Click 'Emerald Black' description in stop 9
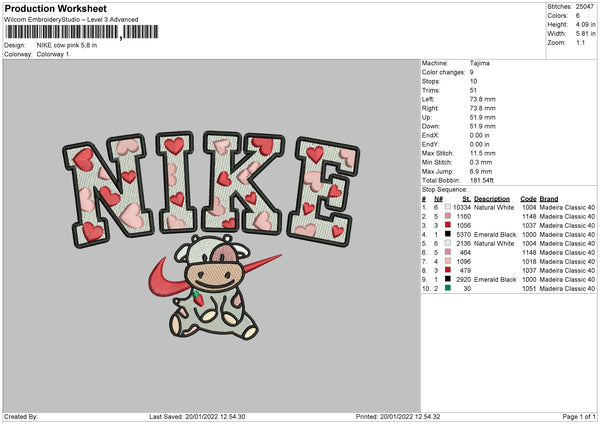Screen dimensions: 600x424 coord(495,279)
